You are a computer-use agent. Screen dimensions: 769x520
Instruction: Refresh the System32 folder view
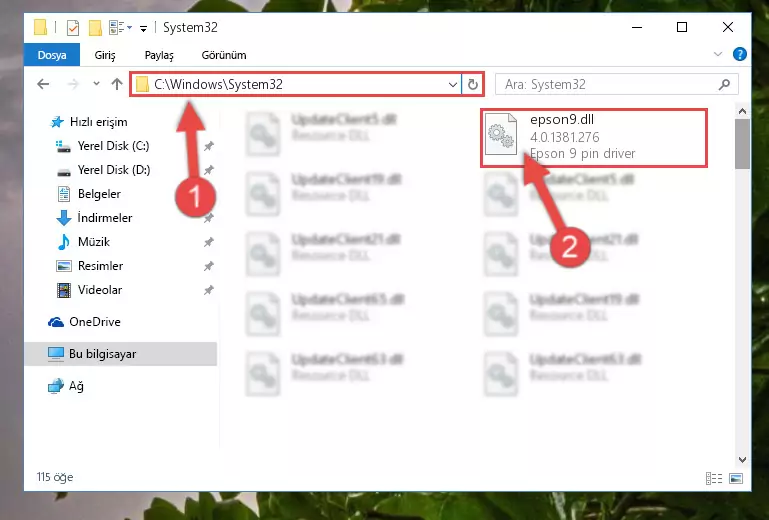pos(472,84)
